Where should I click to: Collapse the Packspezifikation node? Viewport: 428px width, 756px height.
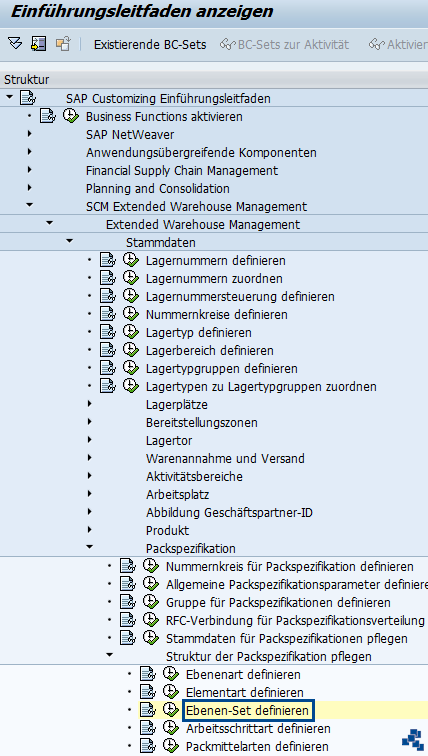[89, 547]
